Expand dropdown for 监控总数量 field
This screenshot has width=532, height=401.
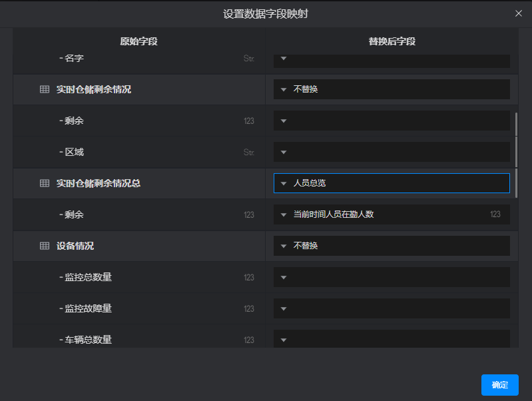[x=392, y=277]
